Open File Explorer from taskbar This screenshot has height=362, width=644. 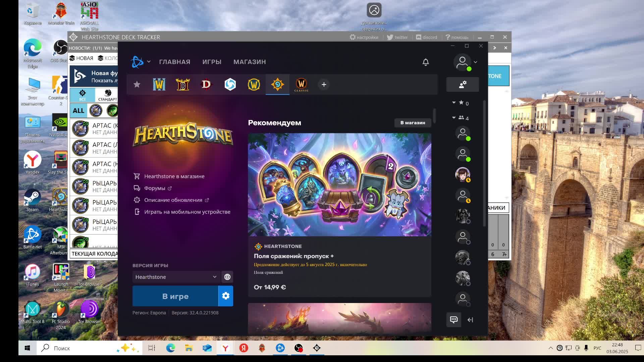(x=189, y=348)
